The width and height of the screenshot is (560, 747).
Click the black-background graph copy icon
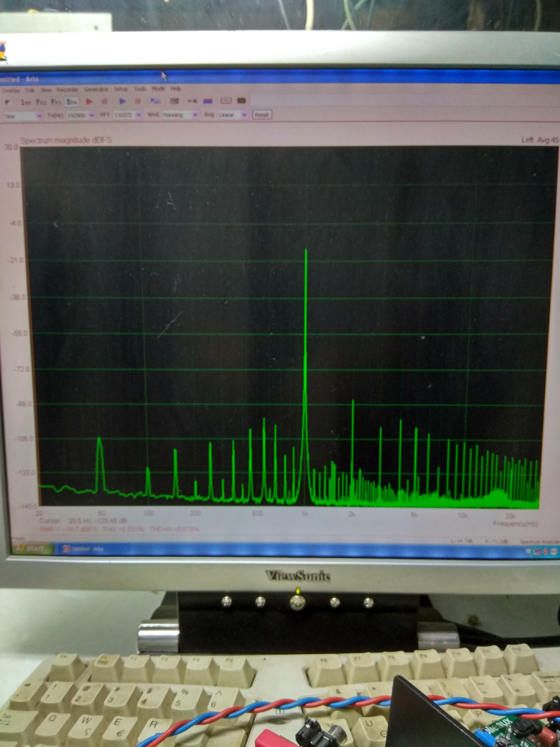pyautogui.click(x=241, y=101)
